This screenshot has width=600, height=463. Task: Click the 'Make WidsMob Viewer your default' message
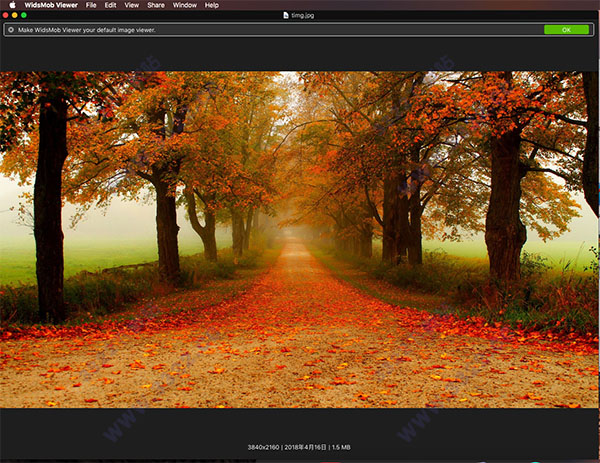86,30
